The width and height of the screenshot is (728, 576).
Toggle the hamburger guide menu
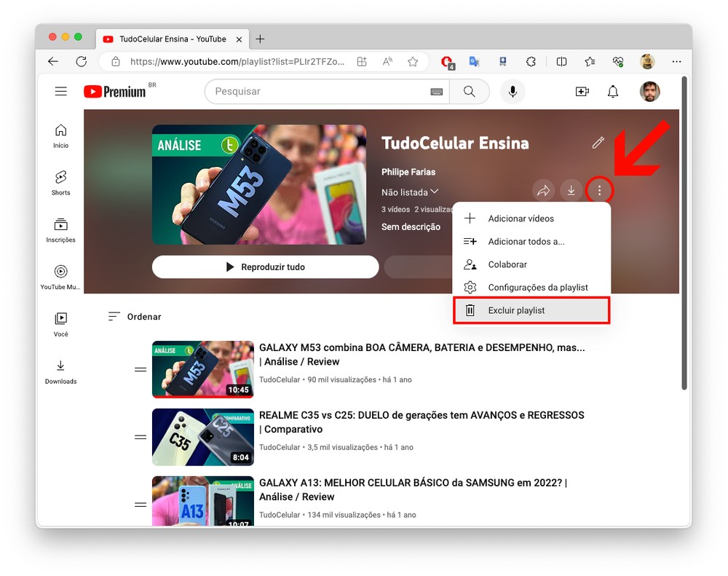coord(61,92)
